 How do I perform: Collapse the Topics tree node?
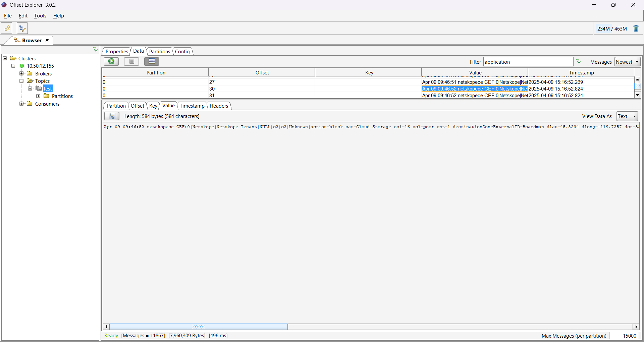pyautogui.click(x=21, y=81)
